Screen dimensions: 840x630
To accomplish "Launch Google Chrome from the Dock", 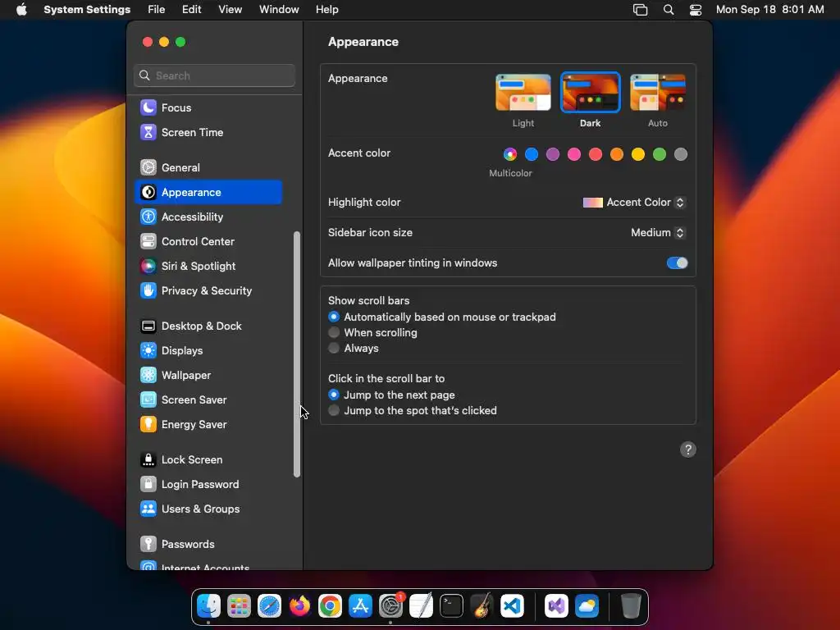I will pos(330,606).
